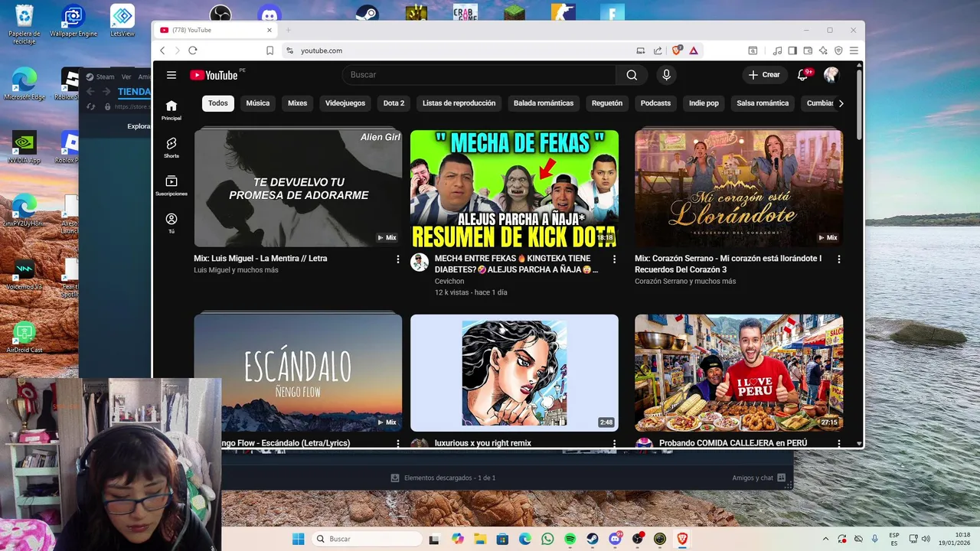
Task: Select the Videojuegos filter chip
Action: coord(345,103)
